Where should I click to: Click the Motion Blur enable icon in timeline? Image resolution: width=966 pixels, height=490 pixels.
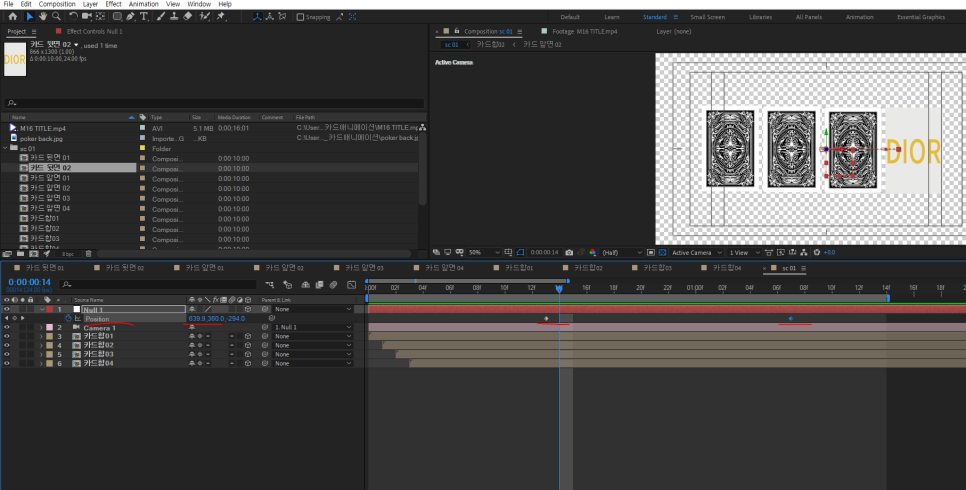(x=333, y=285)
